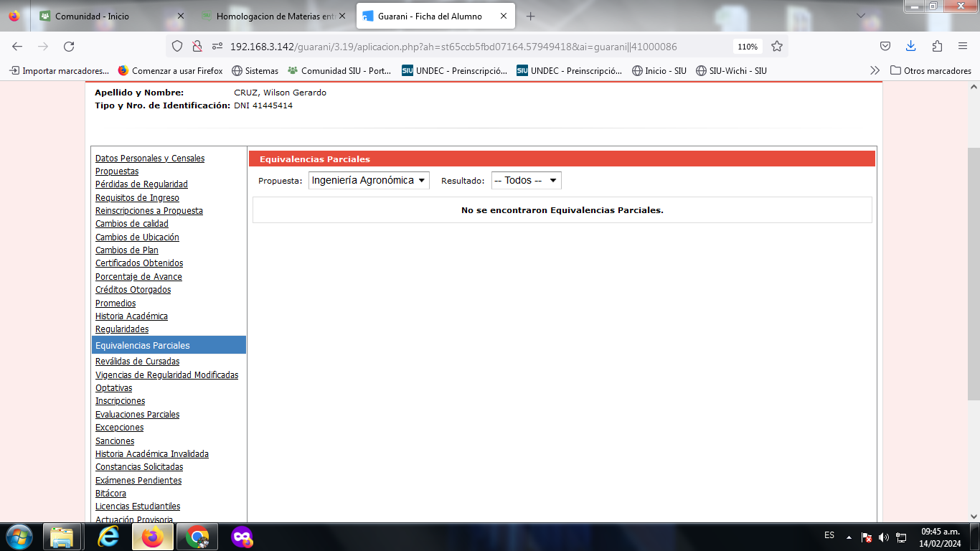Image resolution: width=980 pixels, height=551 pixels.
Task: Open the Inscripciones link
Action: [x=121, y=400]
